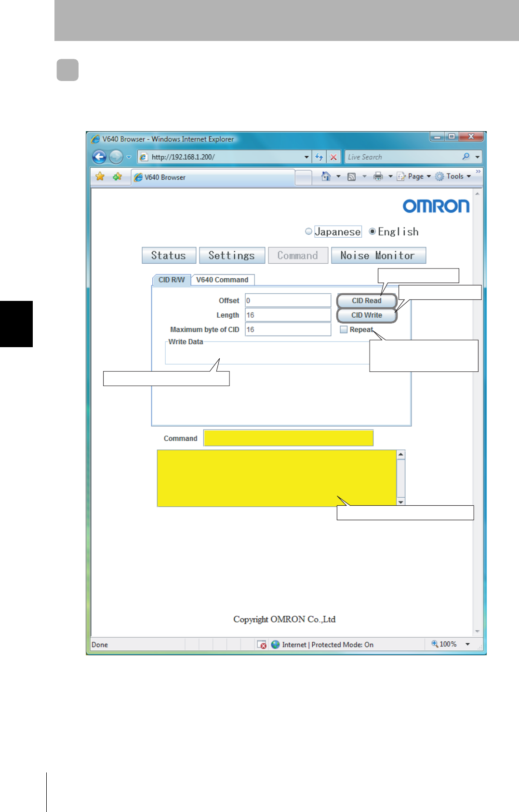The height and width of the screenshot is (812, 519).
Task: Switch to the CID R/W tab
Action: pos(172,280)
